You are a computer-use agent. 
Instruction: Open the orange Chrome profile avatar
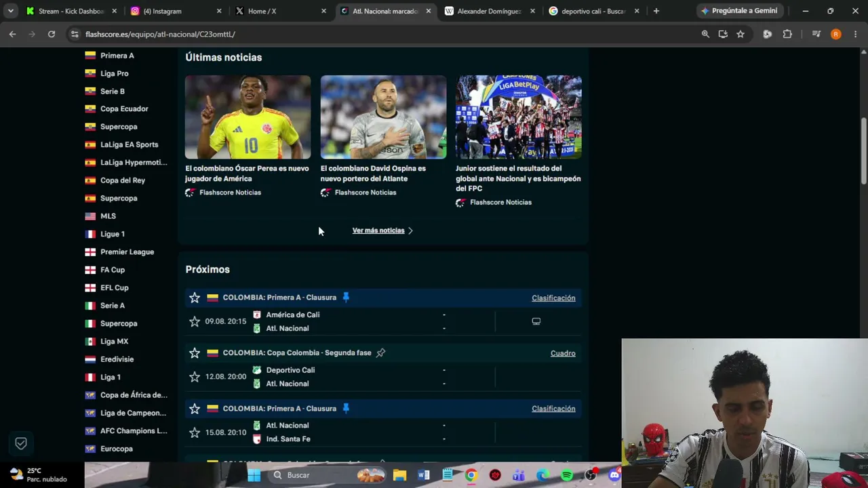click(835, 34)
